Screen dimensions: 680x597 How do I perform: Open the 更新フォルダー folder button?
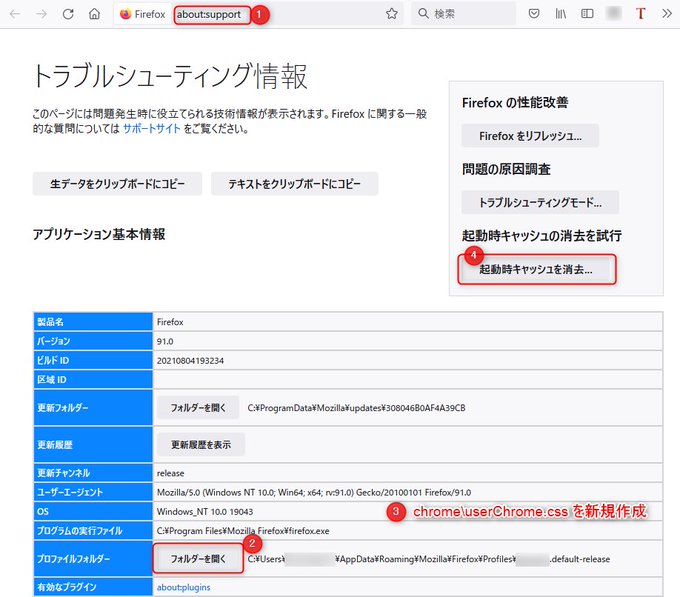tap(198, 408)
